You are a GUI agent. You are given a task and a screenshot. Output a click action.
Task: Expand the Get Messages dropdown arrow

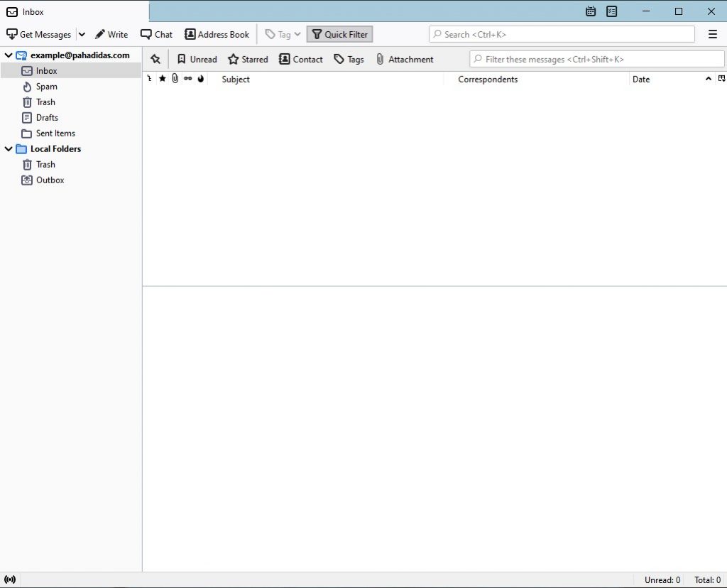[x=82, y=34]
